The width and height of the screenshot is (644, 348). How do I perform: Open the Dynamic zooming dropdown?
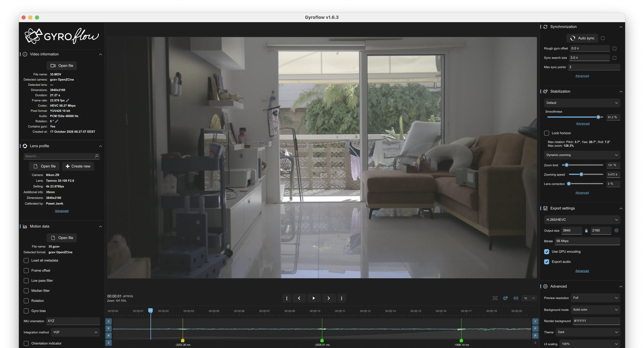click(x=582, y=155)
